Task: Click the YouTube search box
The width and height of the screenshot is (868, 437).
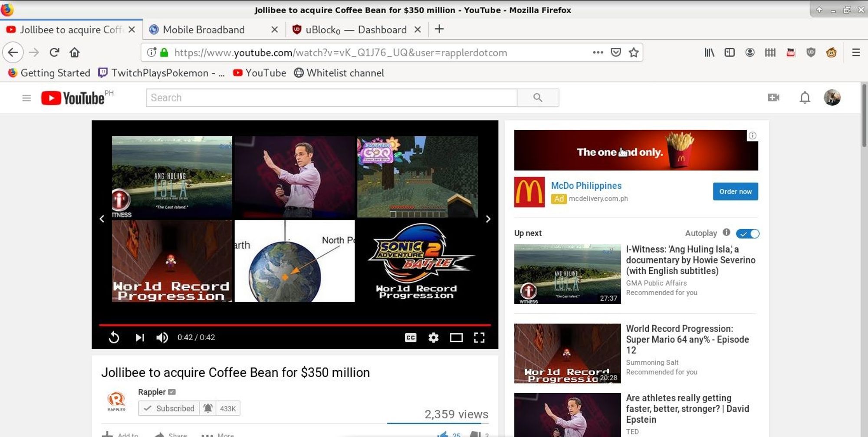Action: click(332, 98)
